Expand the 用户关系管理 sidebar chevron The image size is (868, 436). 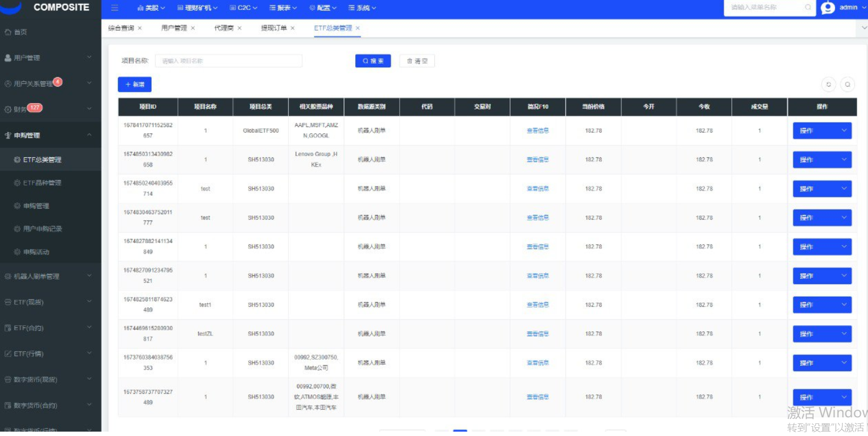point(89,83)
